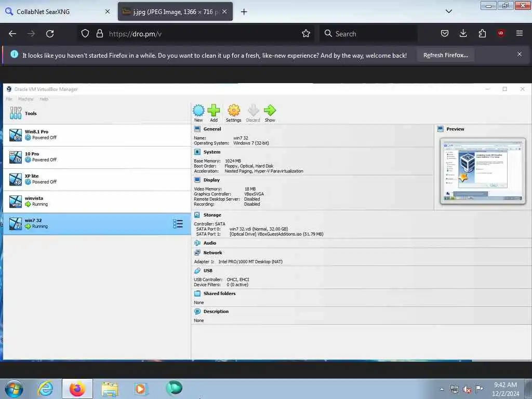Image resolution: width=532 pixels, height=399 pixels.
Task: Open the VirtualBox File menu
Action: tap(9, 99)
